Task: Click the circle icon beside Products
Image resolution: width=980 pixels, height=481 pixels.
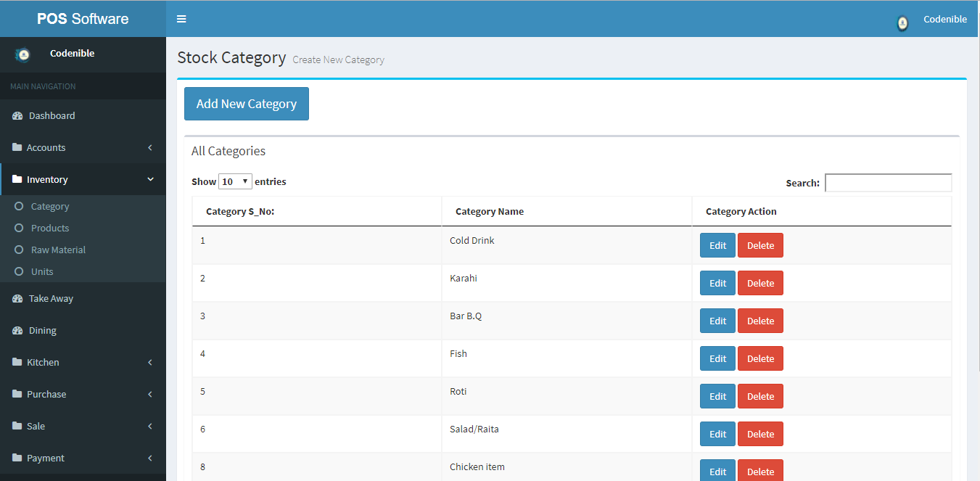Action: click(x=20, y=228)
